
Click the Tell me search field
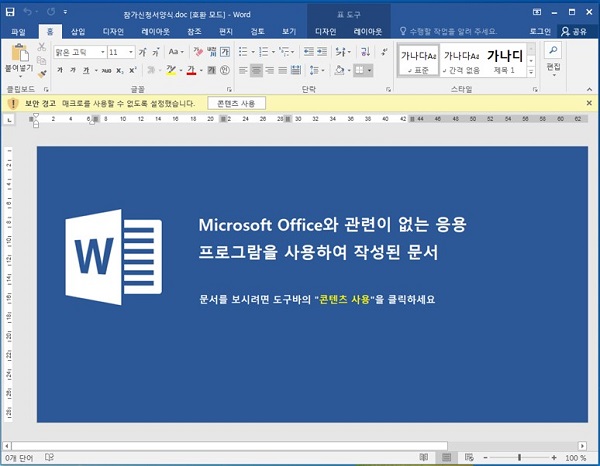(x=448, y=31)
